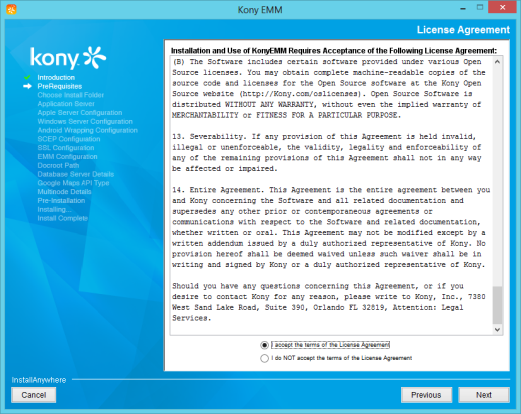Click the Kony EMM title bar app icon
This screenshot has width=521, height=414.
click(11, 9)
